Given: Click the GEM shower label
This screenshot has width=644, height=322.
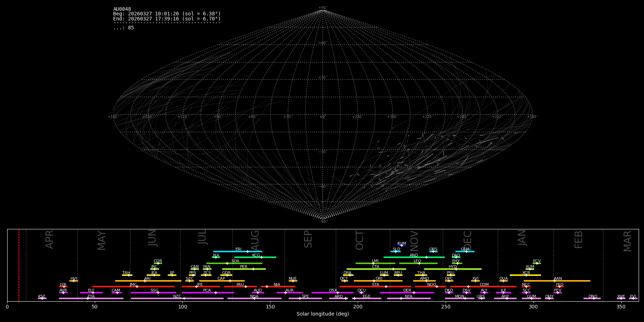Looking at the screenshot, I should pyautogui.click(x=465, y=249).
